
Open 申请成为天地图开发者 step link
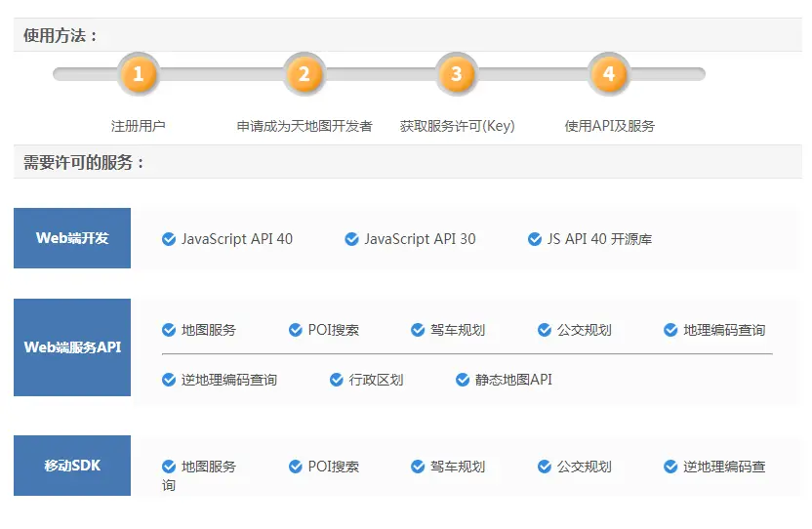click(x=304, y=126)
